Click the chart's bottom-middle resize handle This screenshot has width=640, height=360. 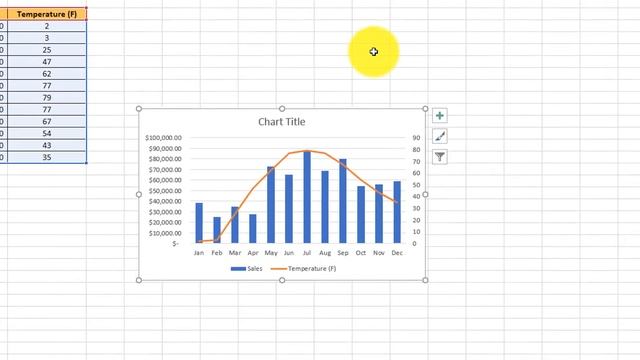point(282,280)
